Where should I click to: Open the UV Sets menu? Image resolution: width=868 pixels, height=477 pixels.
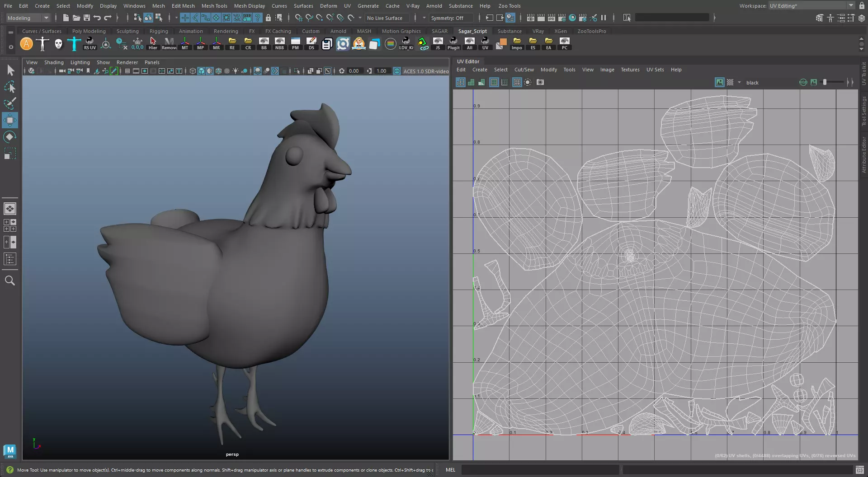tap(655, 70)
